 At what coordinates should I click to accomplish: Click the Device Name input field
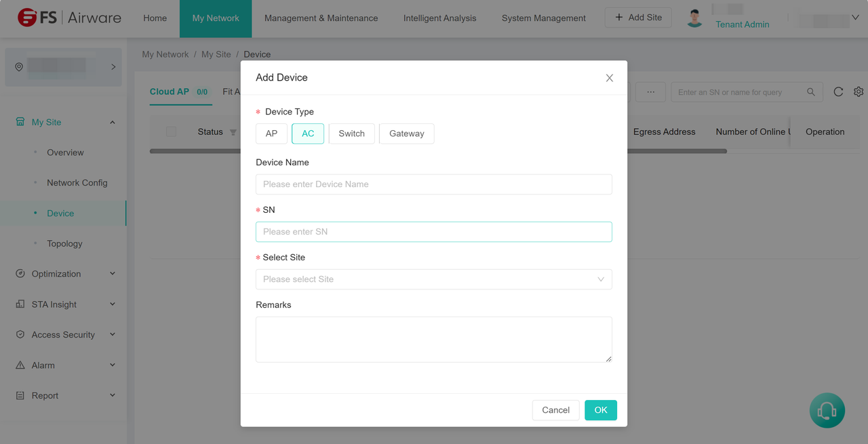click(x=433, y=184)
